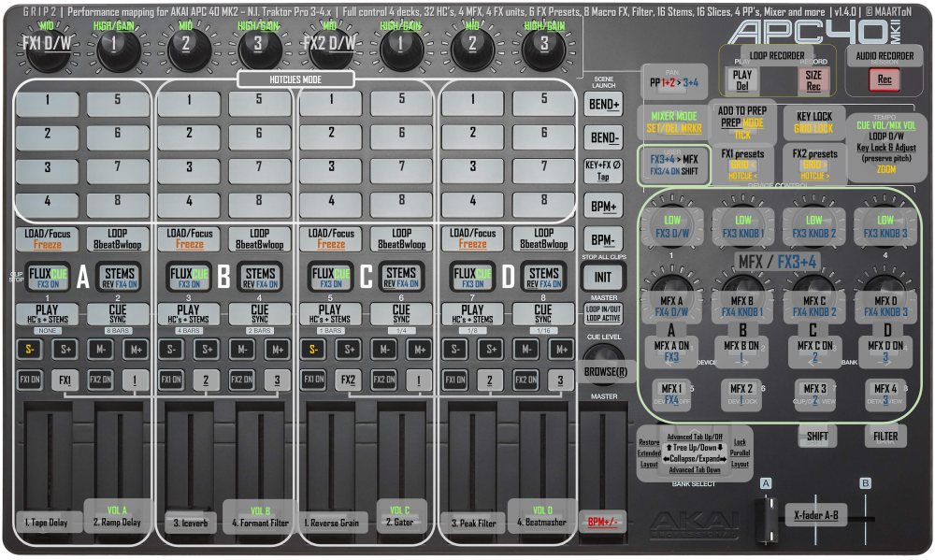Click the red BPM+/- master fader
Screen dimensions: 935x560
(603, 522)
